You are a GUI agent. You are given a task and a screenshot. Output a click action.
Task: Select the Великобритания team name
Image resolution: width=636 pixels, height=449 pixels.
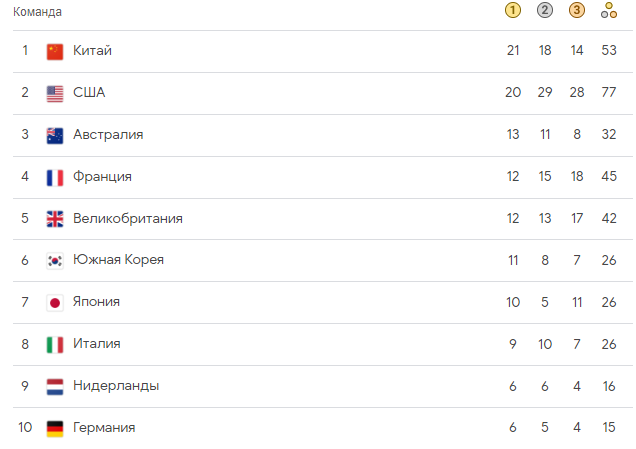click(x=128, y=219)
